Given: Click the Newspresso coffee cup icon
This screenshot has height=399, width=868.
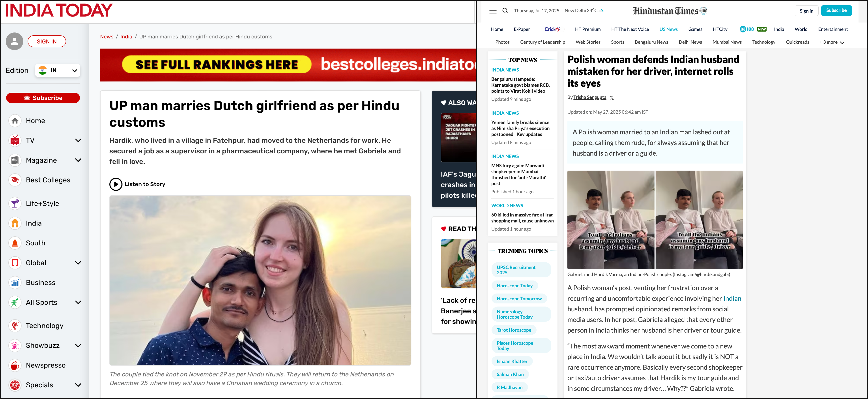Looking at the screenshot, I should click(15, 365).
